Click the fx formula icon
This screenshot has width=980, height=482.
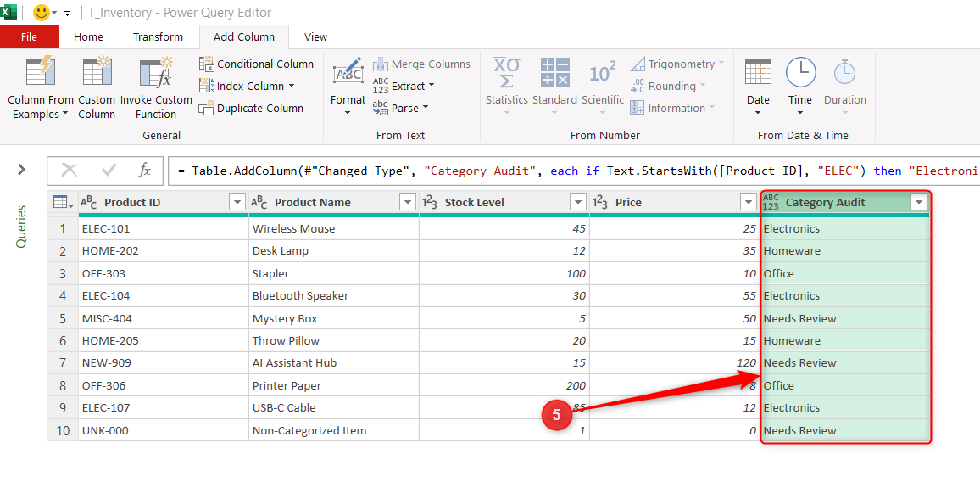tap(144, 171)
